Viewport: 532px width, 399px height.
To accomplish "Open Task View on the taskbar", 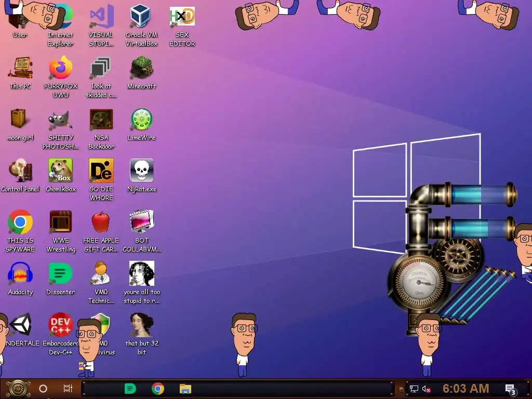I will 68,389.
